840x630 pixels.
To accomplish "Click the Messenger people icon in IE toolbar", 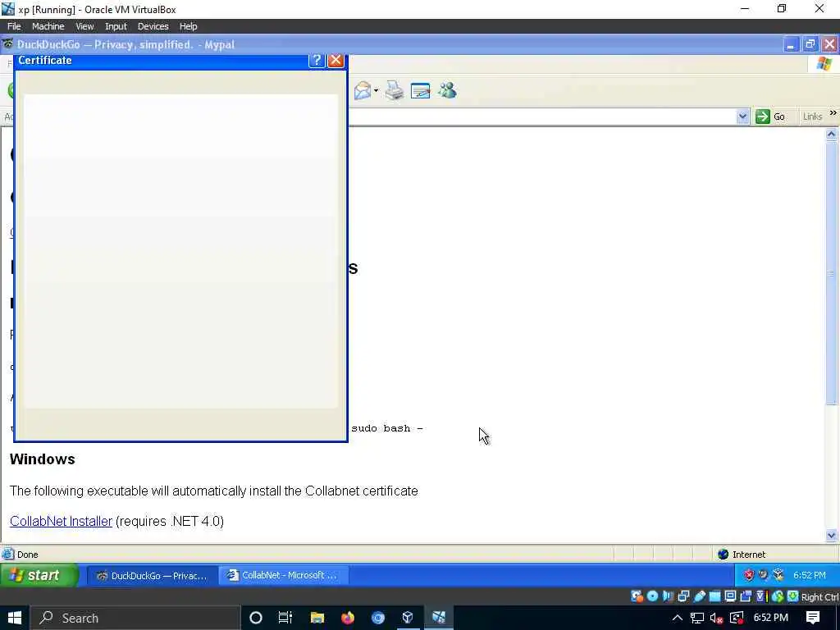I will 447,90.
